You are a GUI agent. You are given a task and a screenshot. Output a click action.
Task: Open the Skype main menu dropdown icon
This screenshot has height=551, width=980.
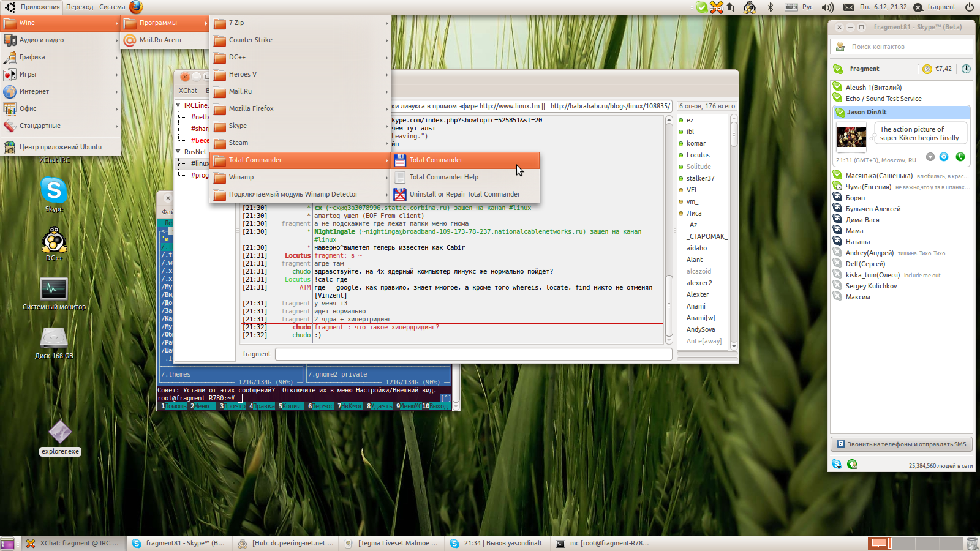[x=836, y=465]
